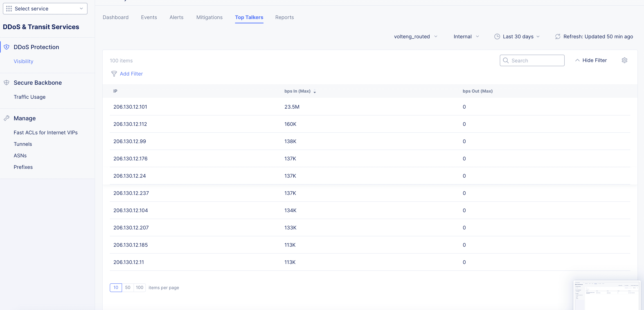
Task: Click the 134K bps In value
Action: pyautogui.click(x=290, y=210)
